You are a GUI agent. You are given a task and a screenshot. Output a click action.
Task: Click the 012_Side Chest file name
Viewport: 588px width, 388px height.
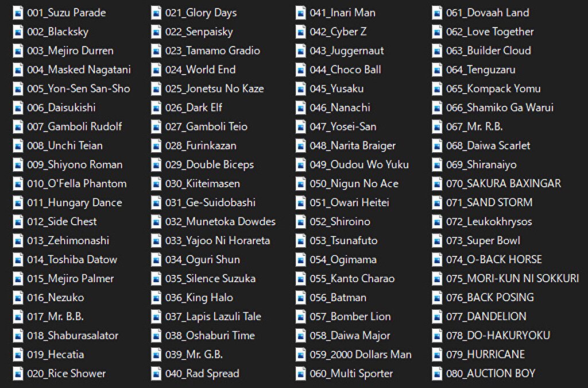click(x=62, y=222)
